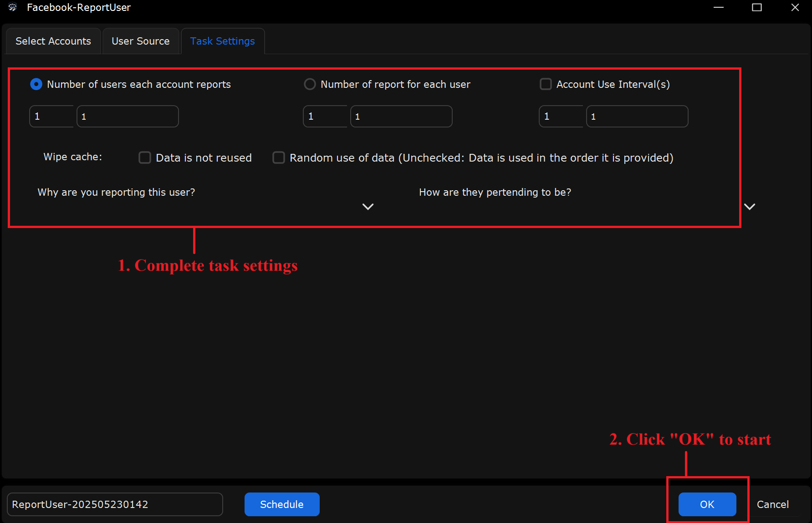Tick the 'Data is not reused' checkbox

pos(145,157)
